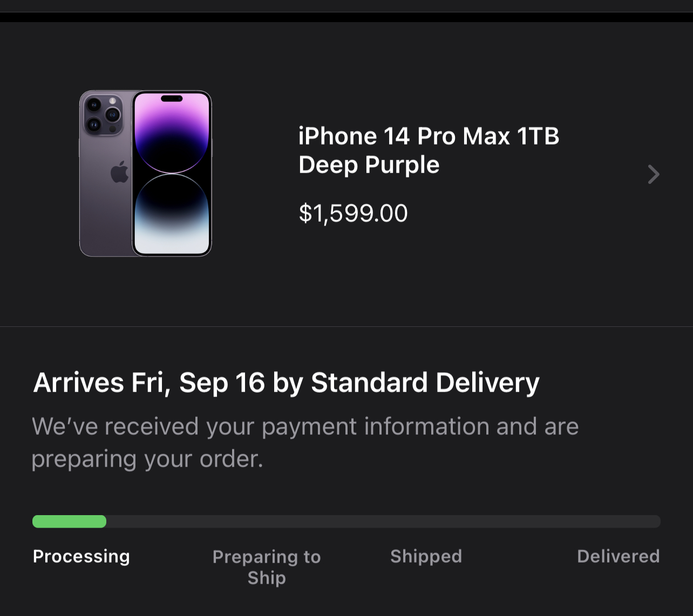Screen dimensions: 693x616
Task: Open order details with the right chevron
Action: point(653,174)
